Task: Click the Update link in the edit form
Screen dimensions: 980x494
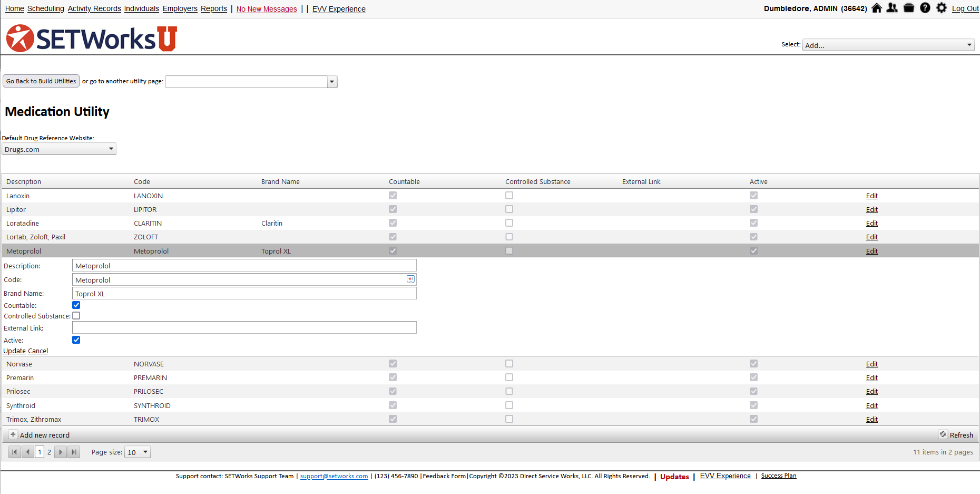Action: (x=15, y=351)
